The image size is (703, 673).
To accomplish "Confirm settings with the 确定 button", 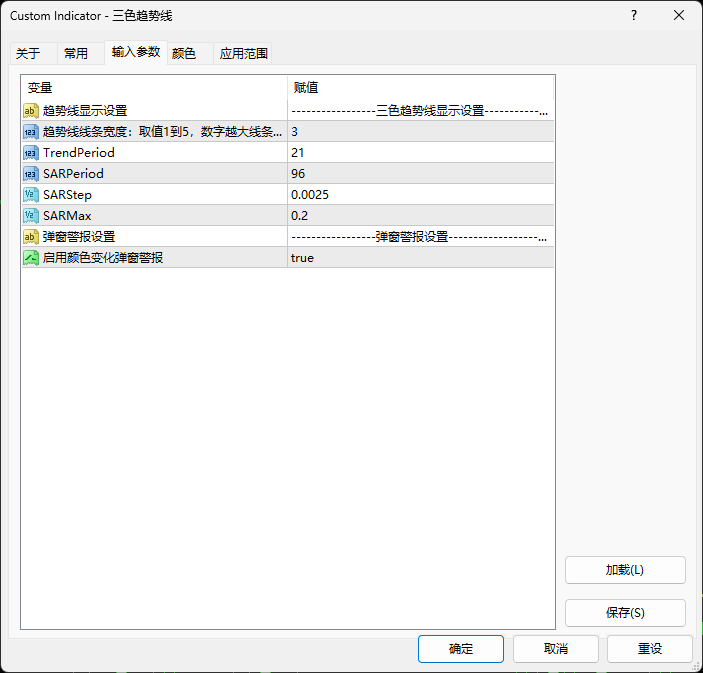I will [461, 648].
